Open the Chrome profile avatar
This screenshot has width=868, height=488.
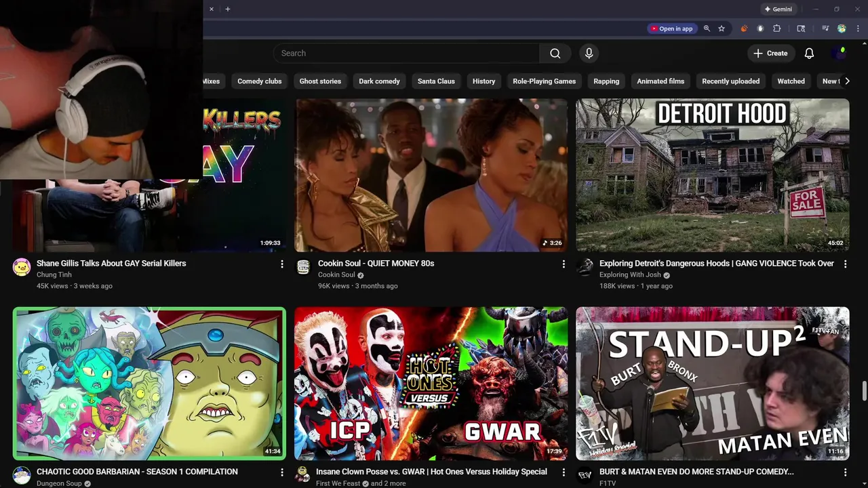coord(842,28)
